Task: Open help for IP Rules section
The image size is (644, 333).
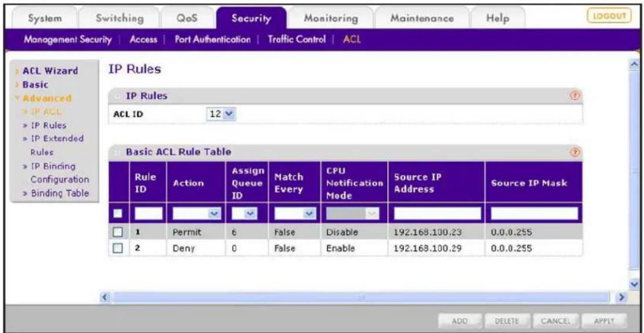Action: [575, 96]
